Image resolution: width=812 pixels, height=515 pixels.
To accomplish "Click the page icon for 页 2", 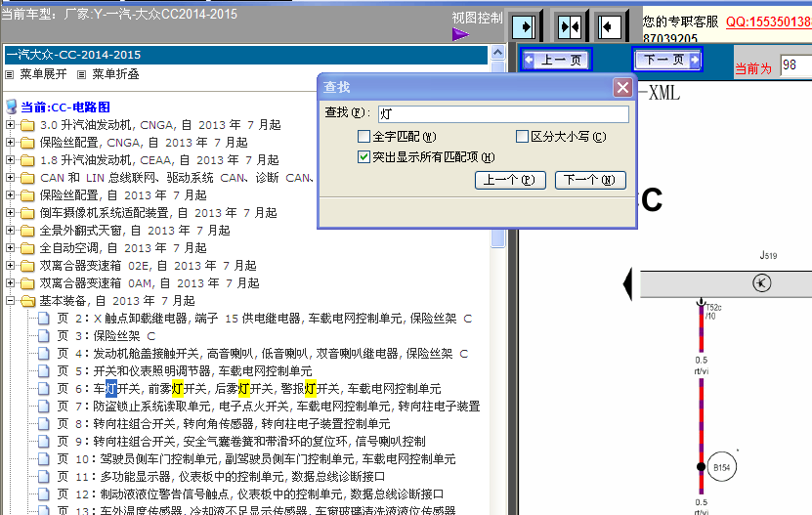I will point(44,319).
